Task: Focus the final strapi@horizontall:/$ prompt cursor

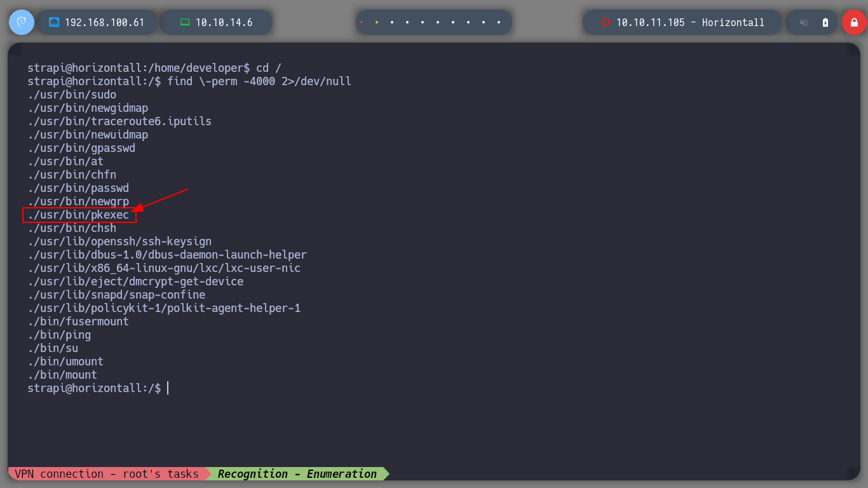Action: tap(168, 388)
